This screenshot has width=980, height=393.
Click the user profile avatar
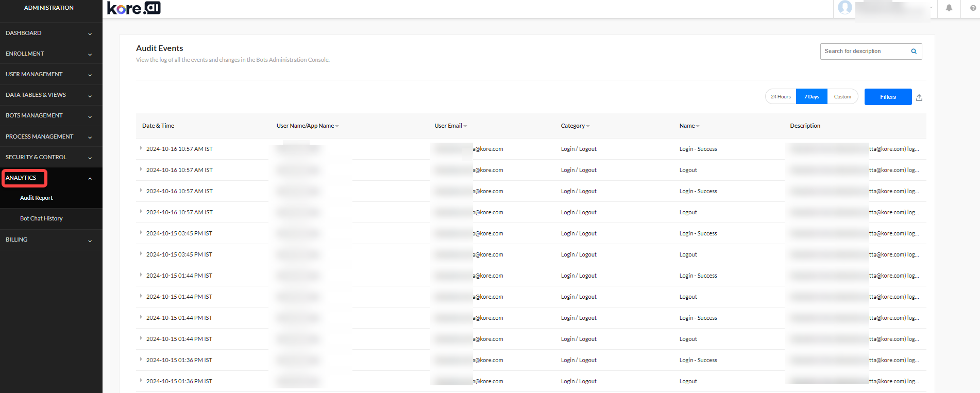844,8
